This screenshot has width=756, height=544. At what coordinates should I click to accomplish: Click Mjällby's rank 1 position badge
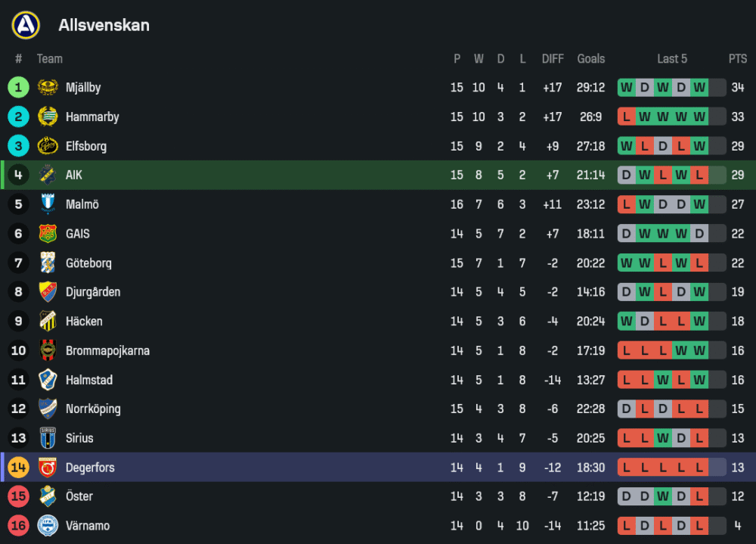(x=18, y=88)
